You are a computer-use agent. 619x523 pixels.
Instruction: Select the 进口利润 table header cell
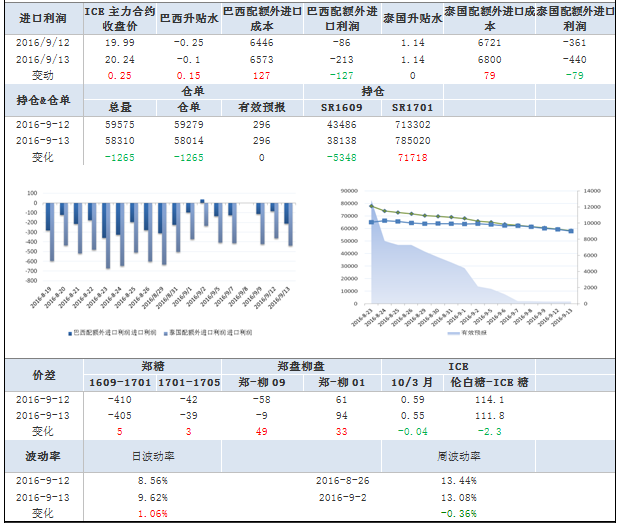[37, 18]
